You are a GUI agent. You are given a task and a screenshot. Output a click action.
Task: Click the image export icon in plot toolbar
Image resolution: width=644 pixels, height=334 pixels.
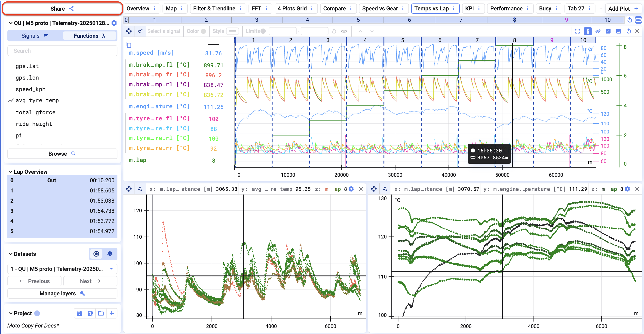(x=619, y=31)
